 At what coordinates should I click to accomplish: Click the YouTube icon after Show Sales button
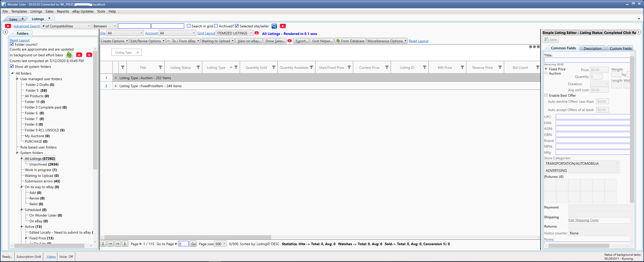pos(290,41)
